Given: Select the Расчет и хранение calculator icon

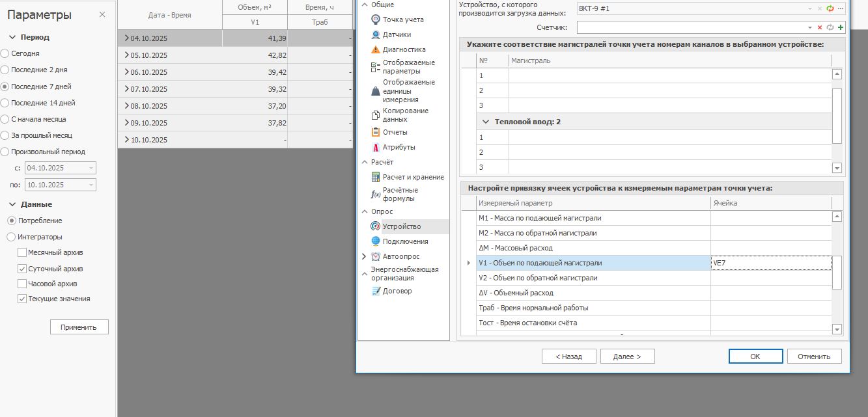Looking at the screenshot, I should 376,177.
